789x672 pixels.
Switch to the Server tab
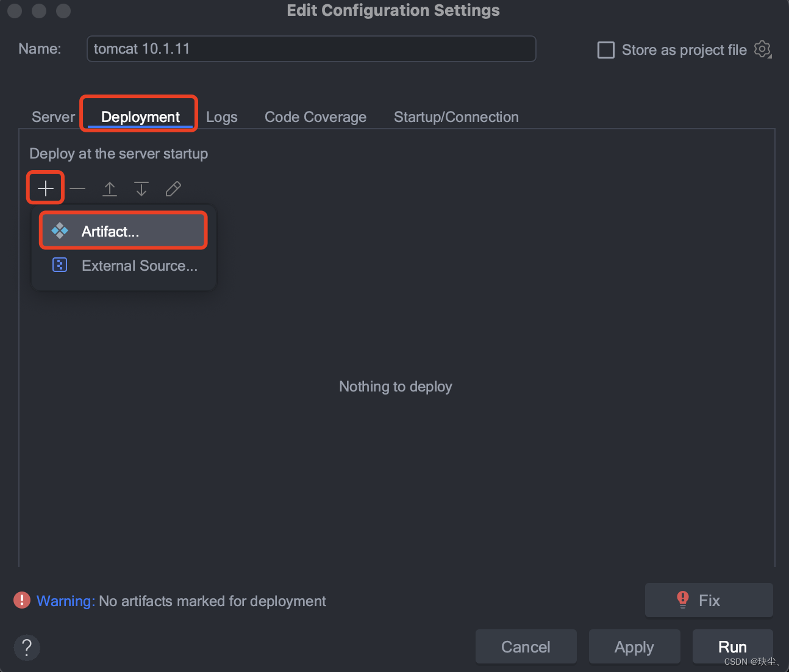coord(54,117)
